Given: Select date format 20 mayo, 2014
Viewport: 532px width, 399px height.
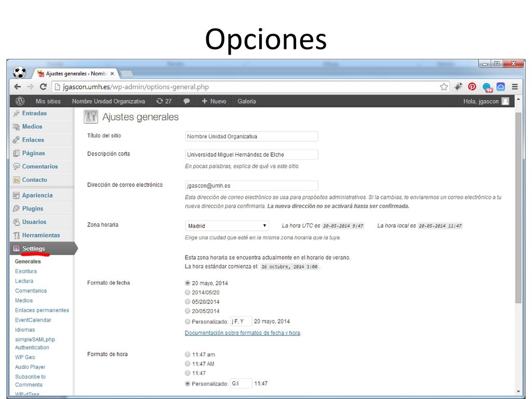Looking at the screenshot, I should coord(187,283).
